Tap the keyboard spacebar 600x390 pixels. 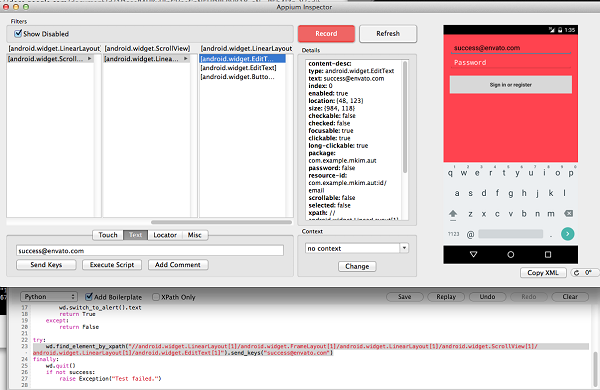click(x=510, y=234)
